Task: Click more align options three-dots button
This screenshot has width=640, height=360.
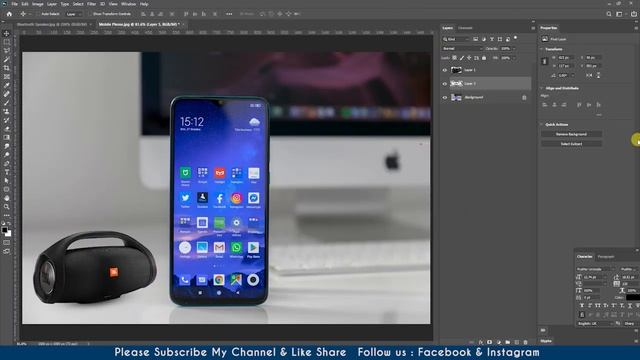Action: [598, 115]
